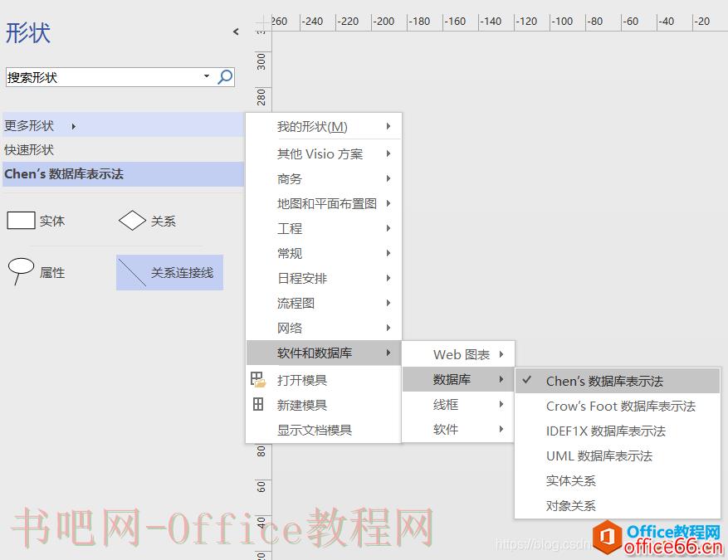Click the arrow beside 流程图
728x560 pixels.
[x=388, y=303]
